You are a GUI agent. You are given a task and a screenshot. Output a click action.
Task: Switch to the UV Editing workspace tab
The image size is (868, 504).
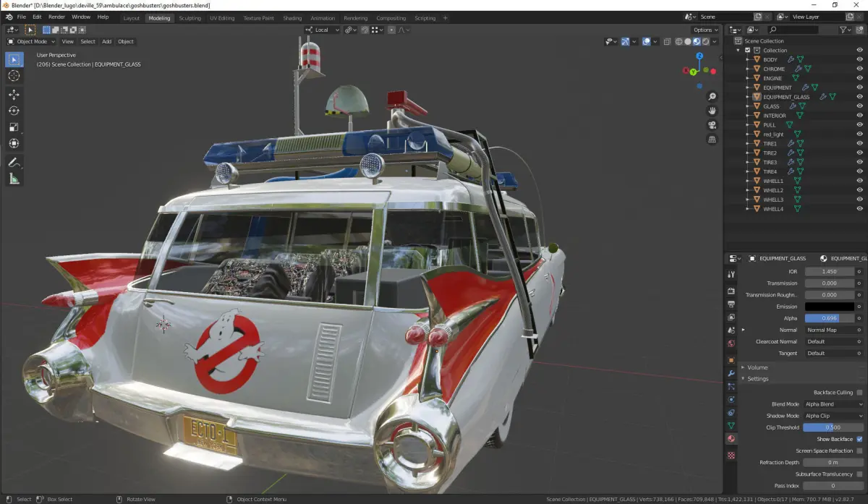pos(222,17)
